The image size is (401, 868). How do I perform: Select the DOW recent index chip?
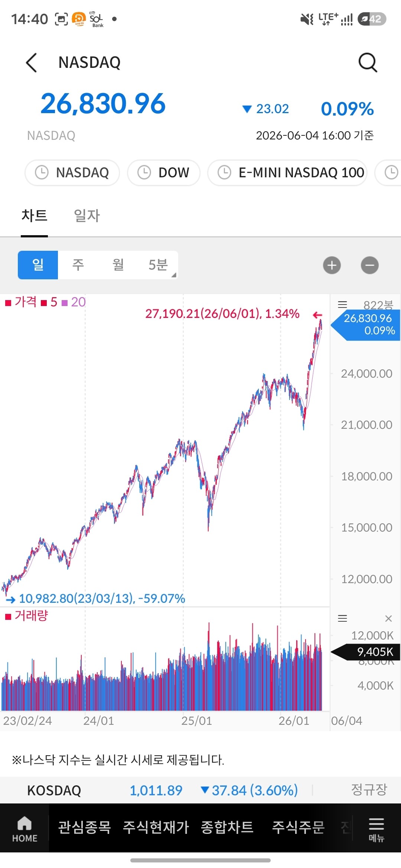pos(164,172)
